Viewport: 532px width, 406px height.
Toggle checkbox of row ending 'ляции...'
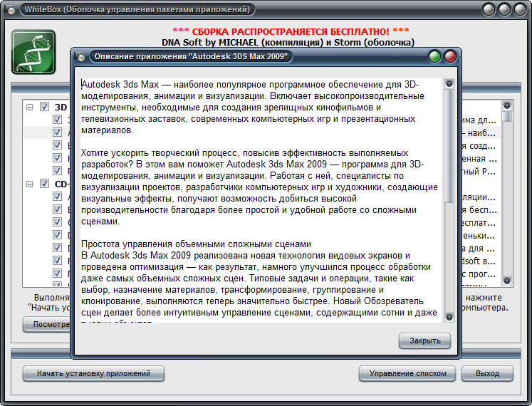[58, 196]
